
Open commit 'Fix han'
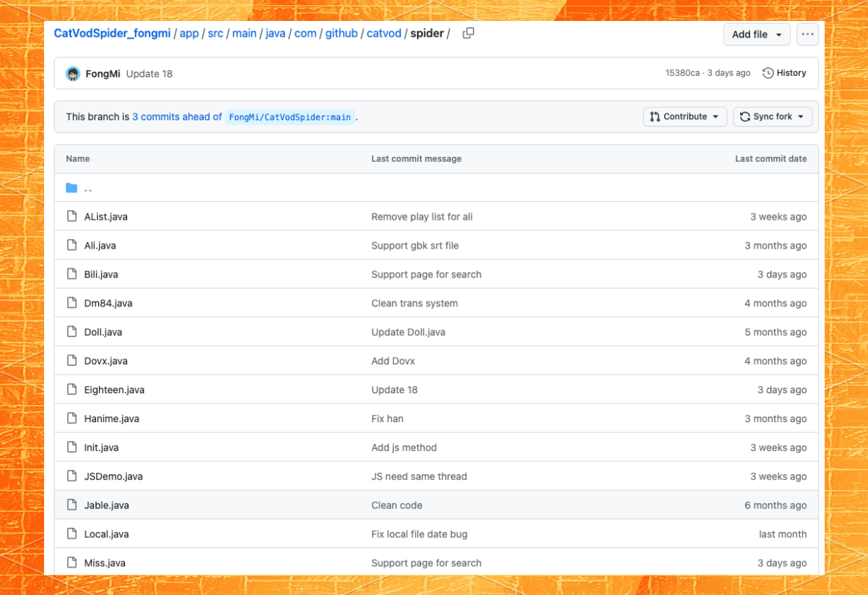[x=387, y=419]
